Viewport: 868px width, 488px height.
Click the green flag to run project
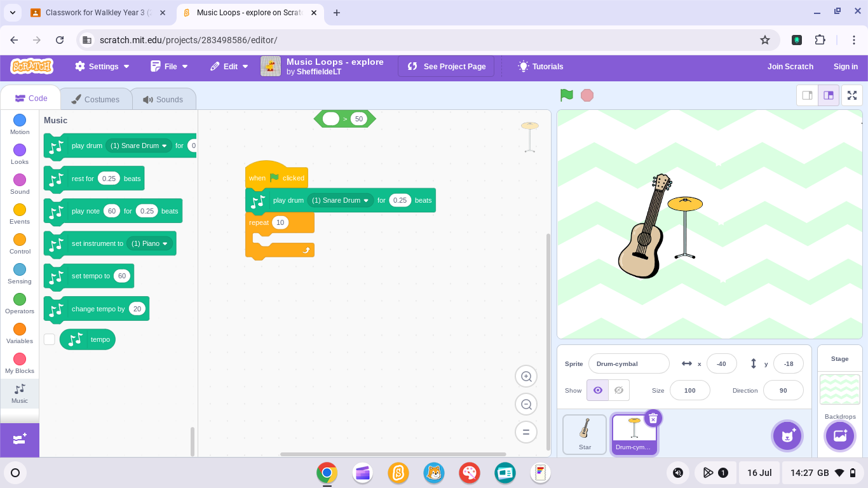pyautogui.click(x=567, y=95)
